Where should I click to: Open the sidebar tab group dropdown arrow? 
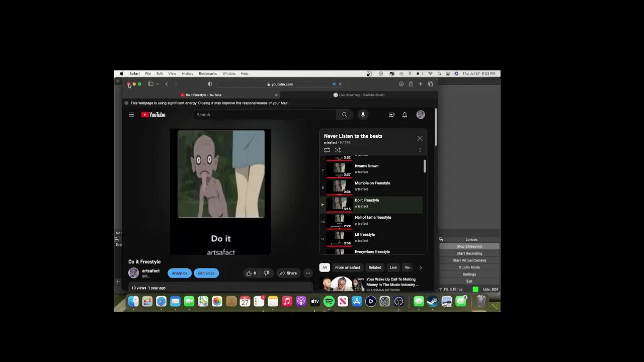(x=157, y=84)
